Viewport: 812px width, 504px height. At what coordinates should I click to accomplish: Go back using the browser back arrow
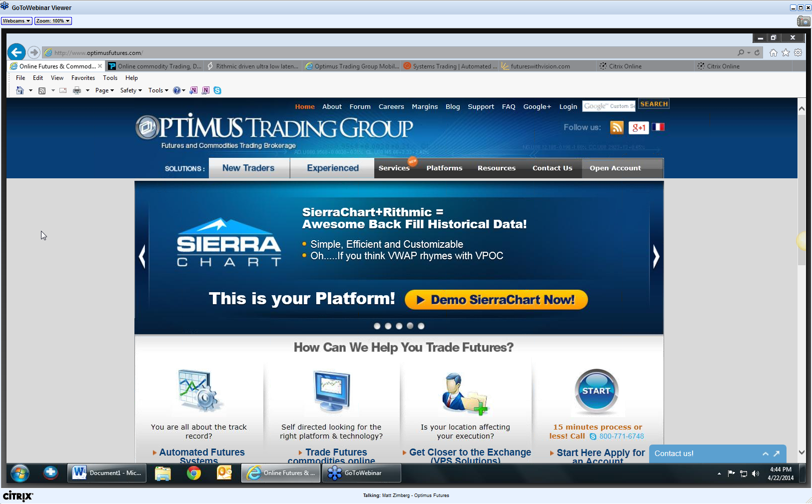pyautogui.click(x=16, y=52)
